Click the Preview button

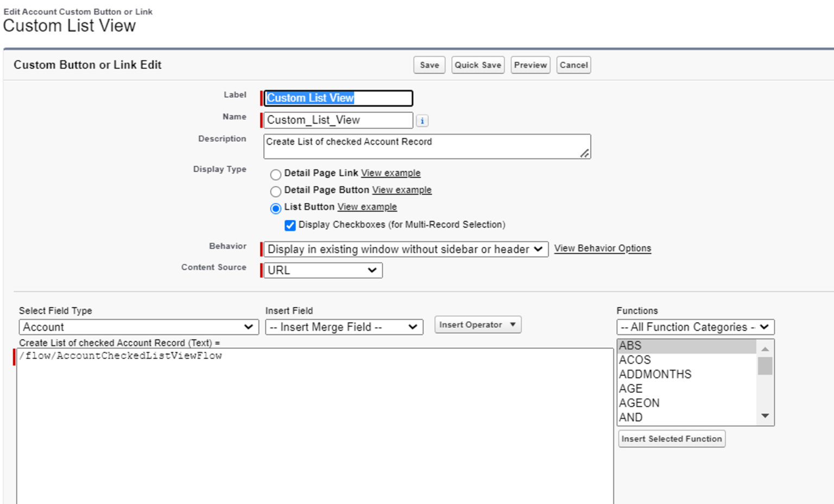(x=530, y=65)
